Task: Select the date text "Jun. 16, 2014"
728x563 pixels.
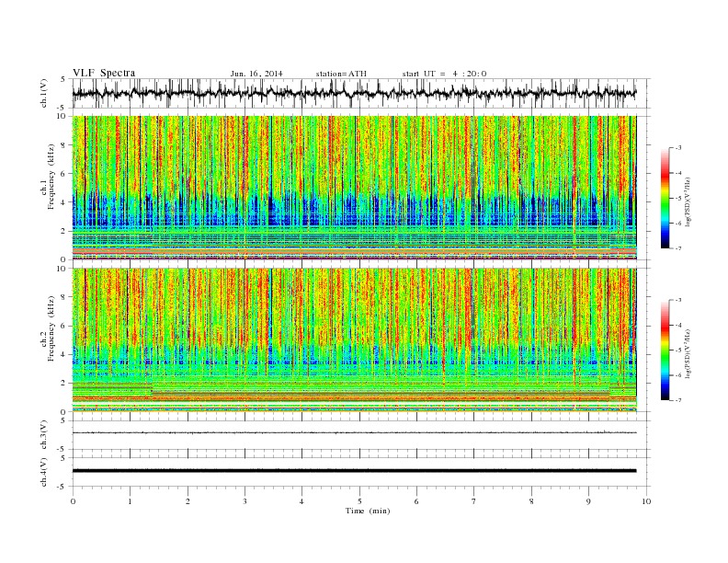Action: point(256,74)
